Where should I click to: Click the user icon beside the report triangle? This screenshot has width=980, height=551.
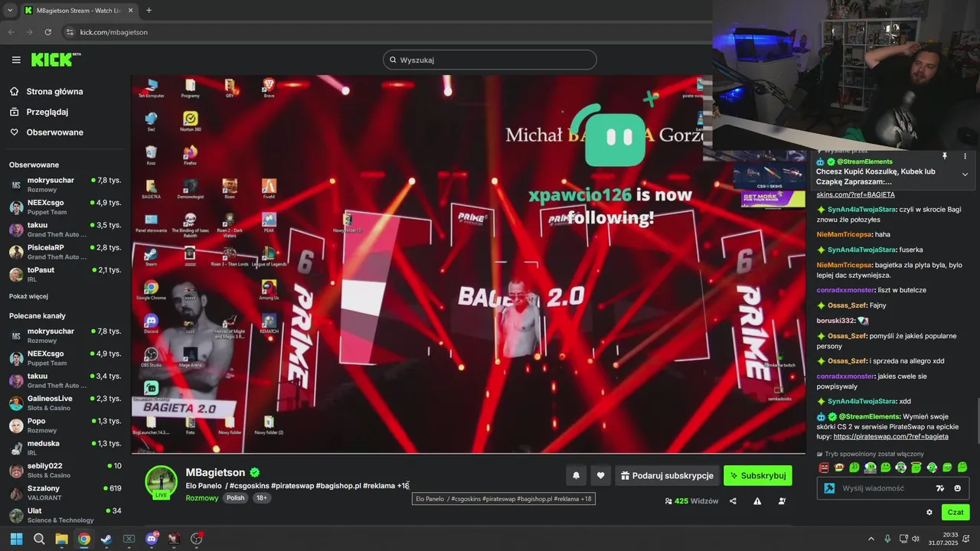coord(782,501)
